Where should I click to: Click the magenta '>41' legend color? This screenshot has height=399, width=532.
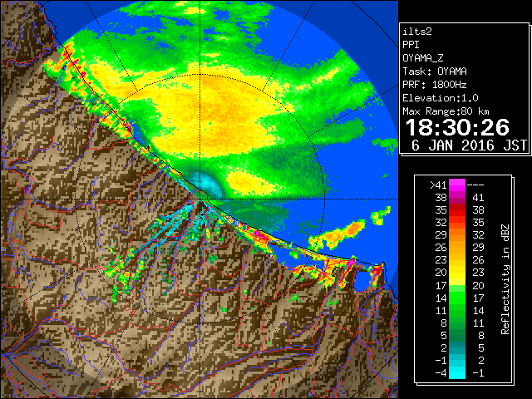457,185
